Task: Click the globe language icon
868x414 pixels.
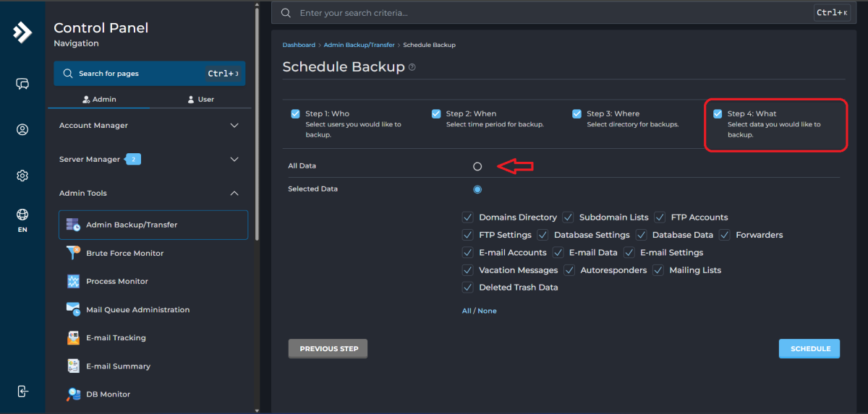Action: [x=22, y=215]
